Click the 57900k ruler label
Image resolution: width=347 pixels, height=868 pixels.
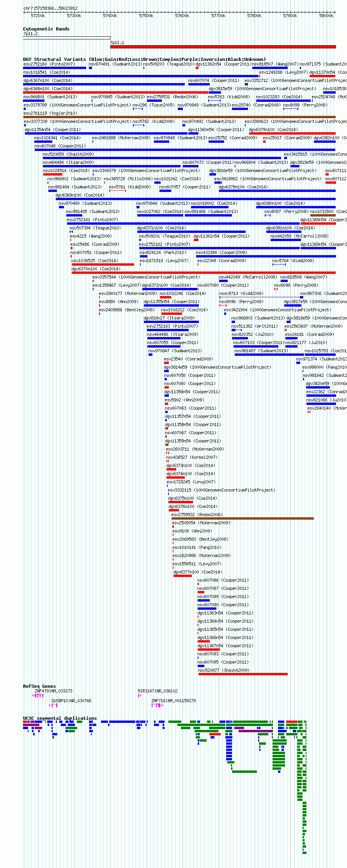(290, 16)
